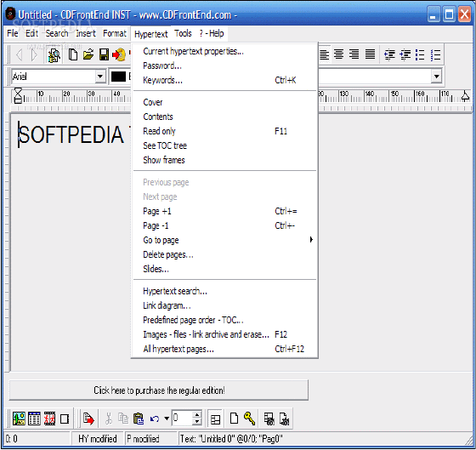Click the first indent icon
Viewport: 476px width, 450px height.
(389, 55)
